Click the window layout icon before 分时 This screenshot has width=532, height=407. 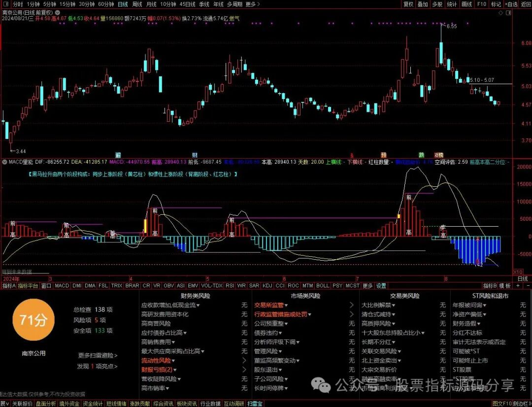coord(6,4)
